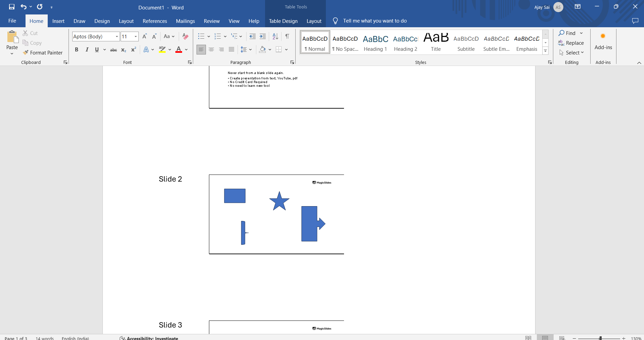Screen dimensions: 644x340
Task: Open the Font dialog launcher
Action: click(x=190, y=62)
